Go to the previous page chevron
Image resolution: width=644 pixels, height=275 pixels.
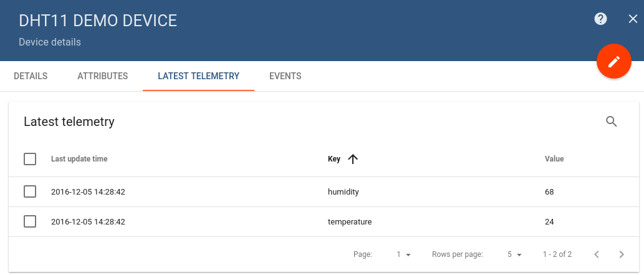pos(597,254)
